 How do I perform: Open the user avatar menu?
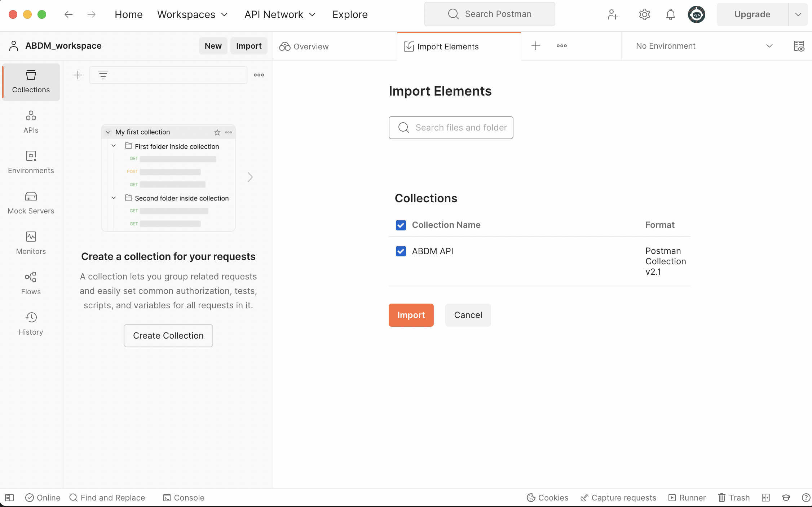pyautogui.click(x=696, y=14)
